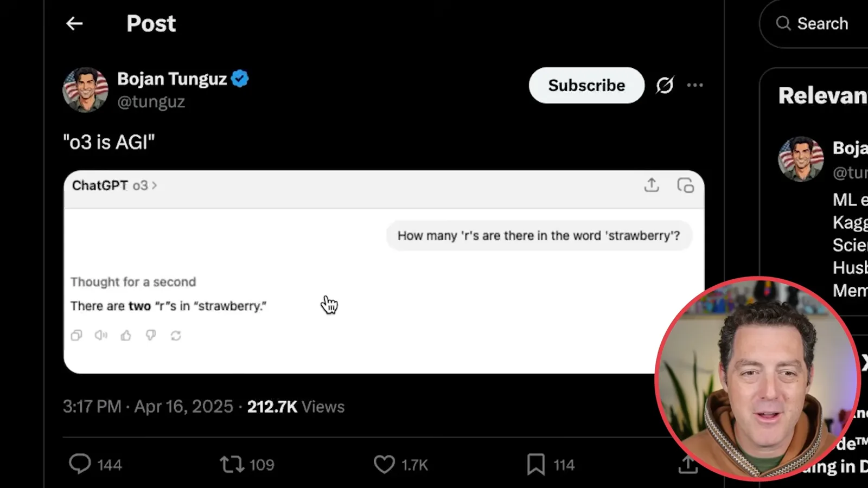Click the repost icon showing 109
The image size is (868, 488).
[x=232, y=464]
